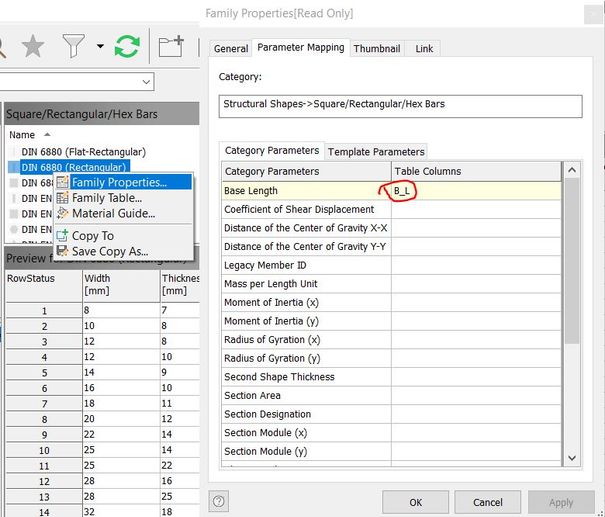Select the Mass per Length Unit row
This screenshot has height=517, width=605.
click(x=391, y=284)
